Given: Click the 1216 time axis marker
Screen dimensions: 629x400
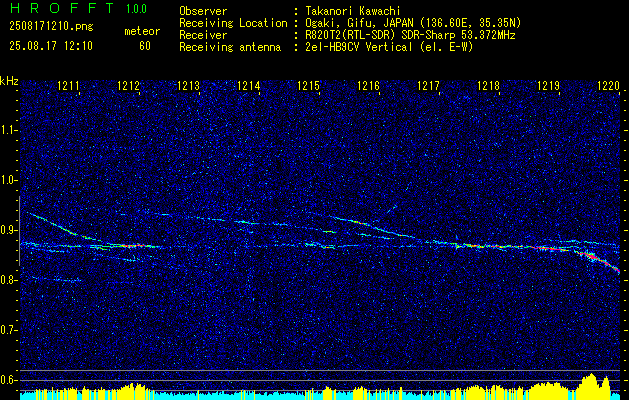Looking at the screenshot, I should (x=368, y=85).
